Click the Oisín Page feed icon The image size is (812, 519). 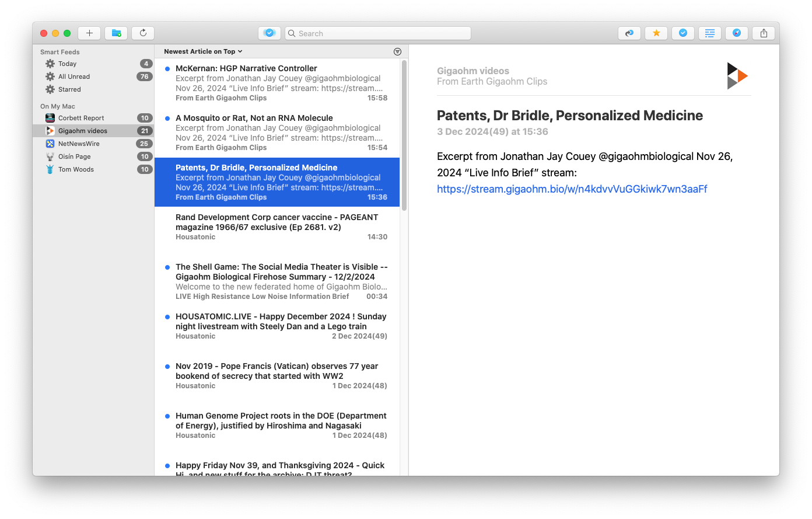point(50,156)
